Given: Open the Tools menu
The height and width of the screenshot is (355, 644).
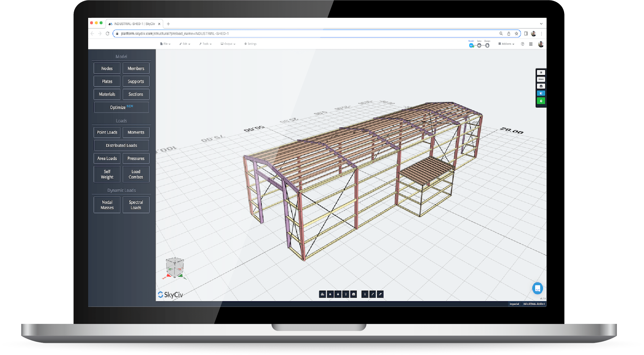Looking at the screenshot, I should pyautogui.click(x=205, y=44).
